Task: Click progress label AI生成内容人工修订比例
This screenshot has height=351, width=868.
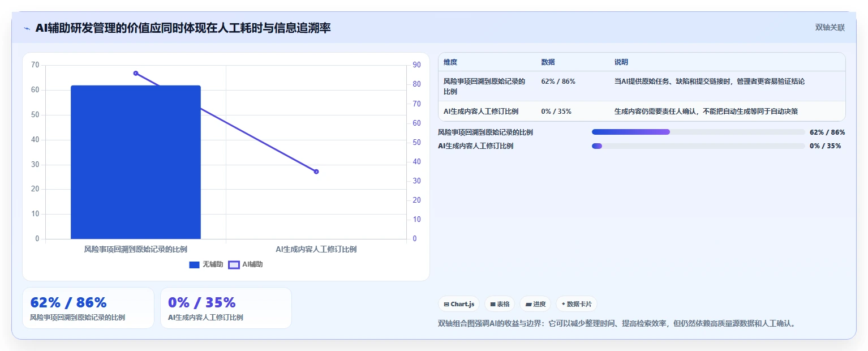Action: (x=476, y=145)
